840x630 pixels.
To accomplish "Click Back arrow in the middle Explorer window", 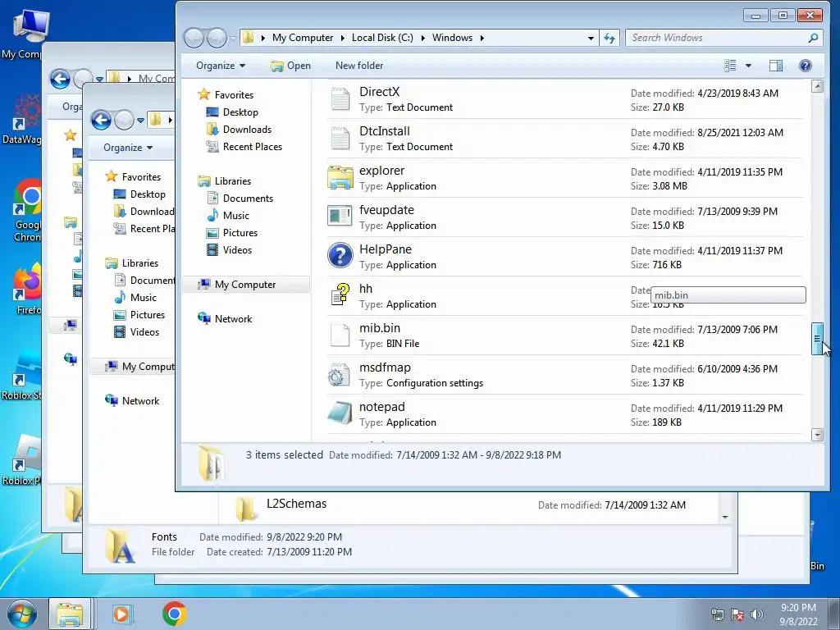I will (x=101, y=120).
